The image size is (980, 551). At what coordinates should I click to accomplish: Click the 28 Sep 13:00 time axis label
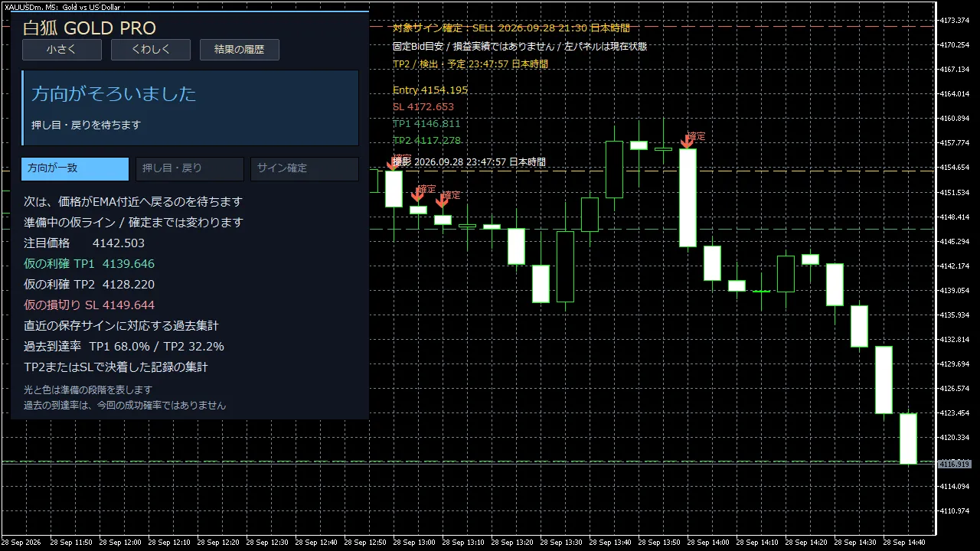pos(415,543)
